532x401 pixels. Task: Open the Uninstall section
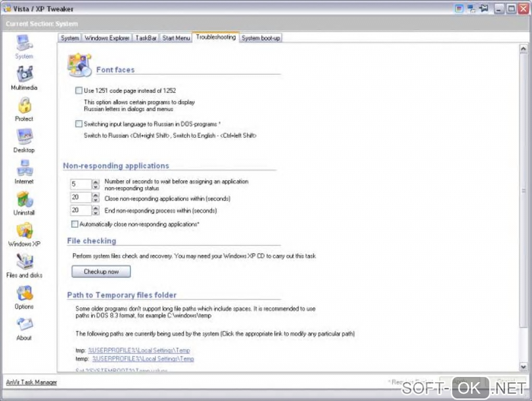pos(24,204)
